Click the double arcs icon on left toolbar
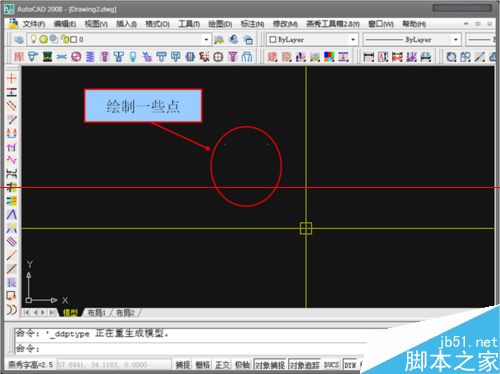This screenshot has height=374, width=500. click(x=12, y=309)
